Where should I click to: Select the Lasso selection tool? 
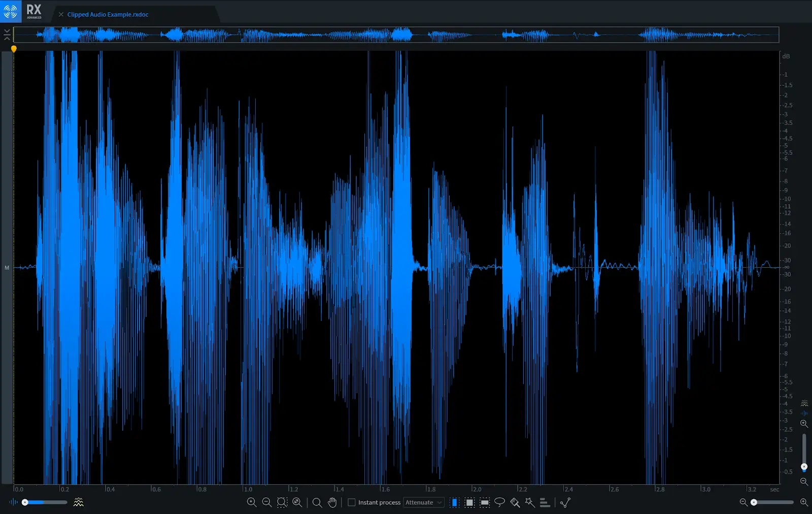pyautogui.click(x=499, y=502)
